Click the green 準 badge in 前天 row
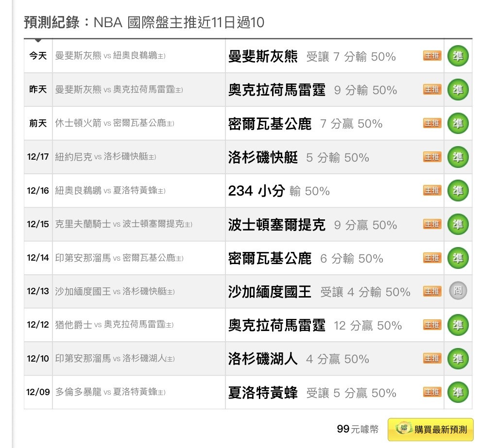Image resolution: width=480 pixels, height=448 pixels. 458,123
